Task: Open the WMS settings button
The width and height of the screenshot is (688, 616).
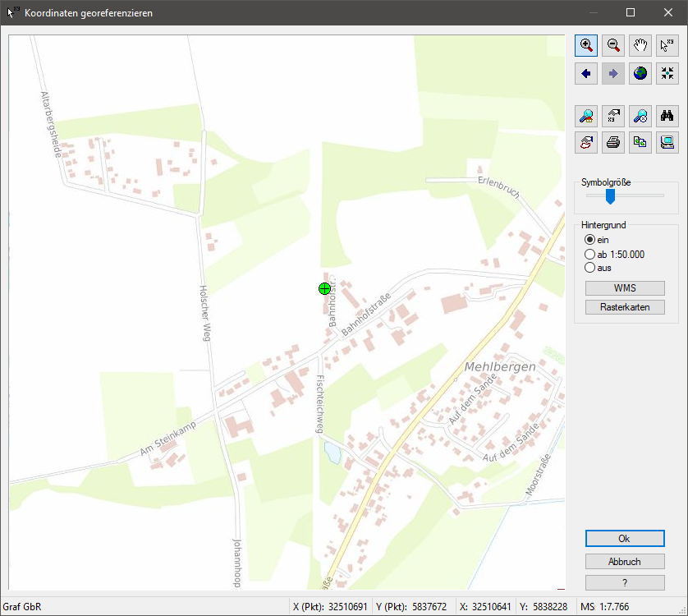Action: coord(625,288)
